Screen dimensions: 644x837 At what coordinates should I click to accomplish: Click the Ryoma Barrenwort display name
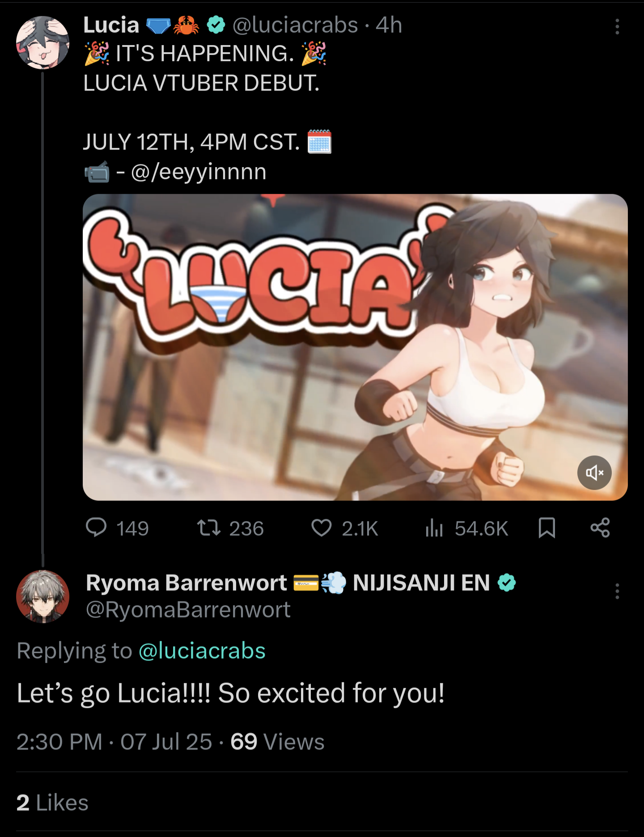coord(186,583)
